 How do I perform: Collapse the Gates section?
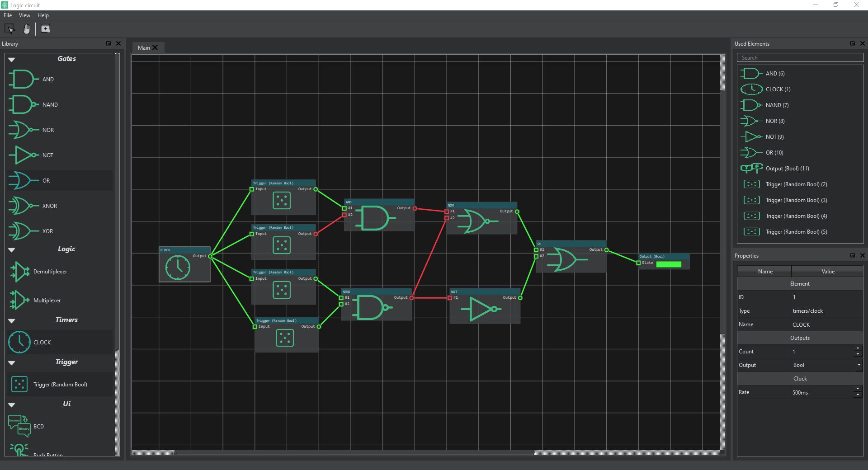10,59
